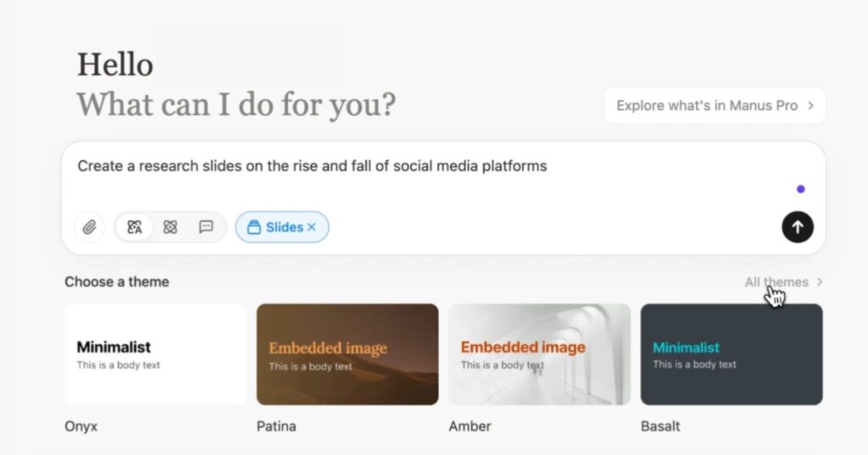Click the chevron on the Manus Pro banner
The width and height of the screenshot is (868, 455).
[810, 106]
